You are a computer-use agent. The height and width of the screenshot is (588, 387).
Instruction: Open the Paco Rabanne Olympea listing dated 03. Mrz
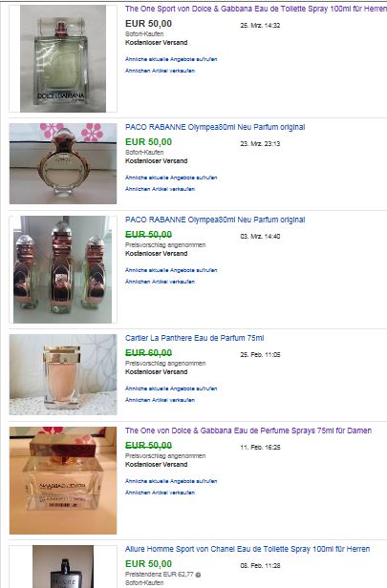click(x=215, y=220)
